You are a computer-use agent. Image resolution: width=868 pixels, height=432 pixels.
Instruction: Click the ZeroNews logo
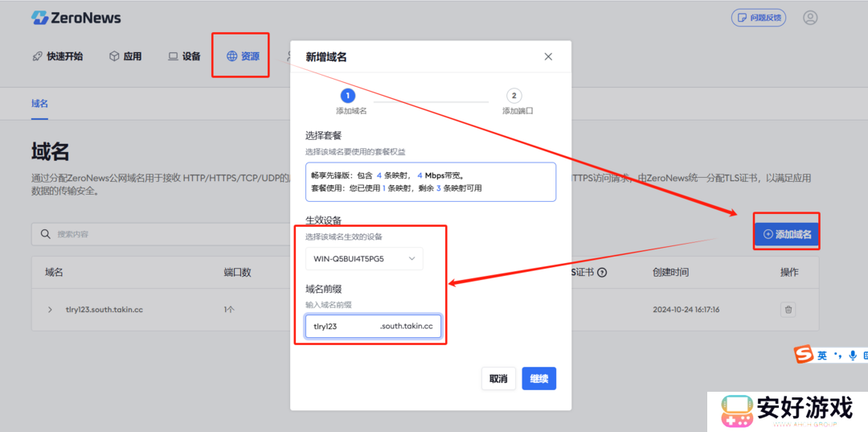pyautogui.click(x=76, y=18)
